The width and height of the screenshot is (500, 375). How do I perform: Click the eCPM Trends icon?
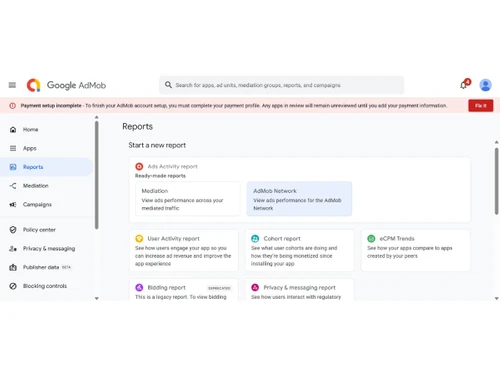[x=371, y=238]
